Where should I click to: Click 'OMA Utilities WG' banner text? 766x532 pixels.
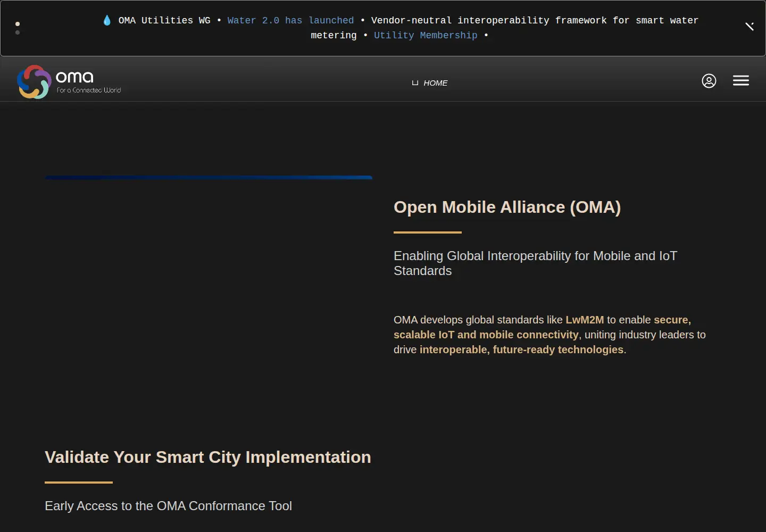(x=164, y=20)
